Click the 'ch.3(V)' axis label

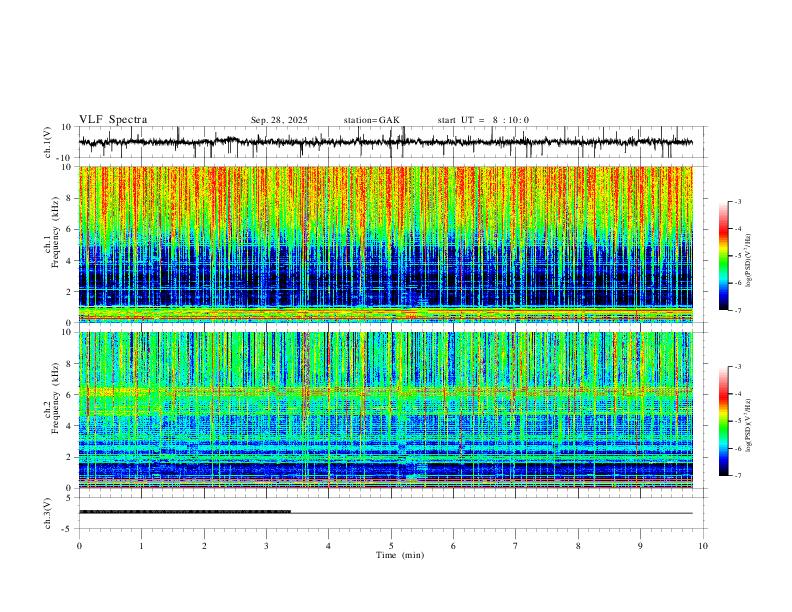[48, 514]
